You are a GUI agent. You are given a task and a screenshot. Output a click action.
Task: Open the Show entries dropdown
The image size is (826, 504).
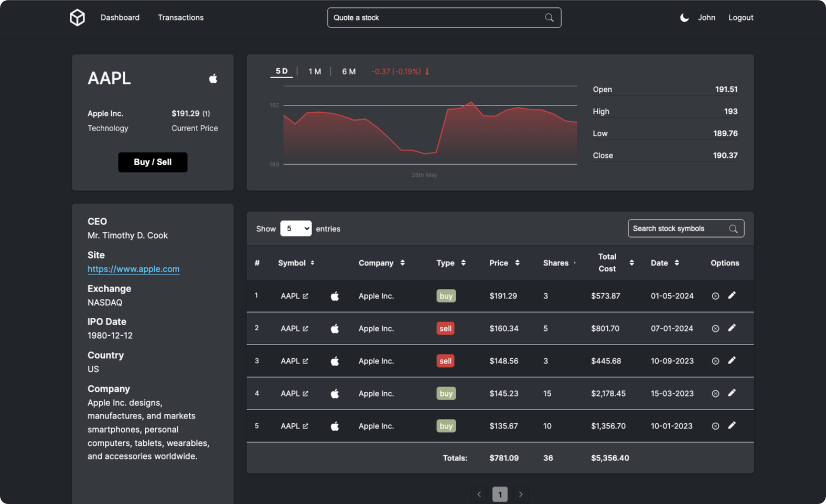click(296, 229)
